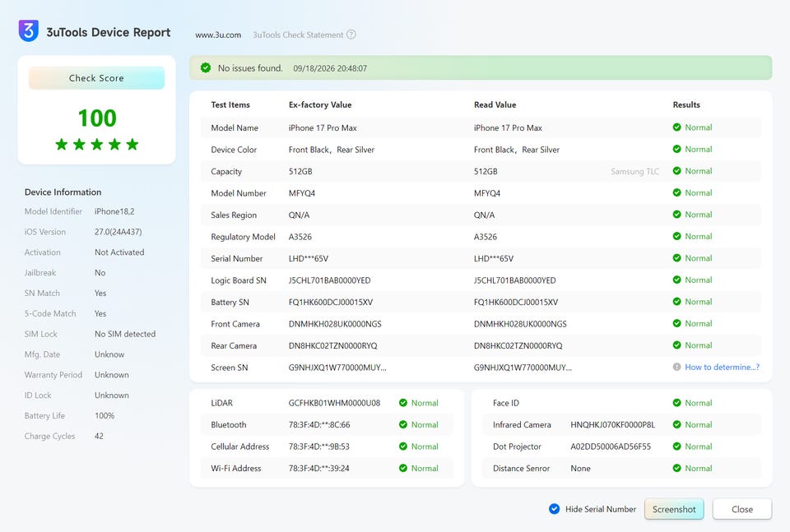
Task: Click the Serial Number row Normal check icon
Action: pos(676,258)
